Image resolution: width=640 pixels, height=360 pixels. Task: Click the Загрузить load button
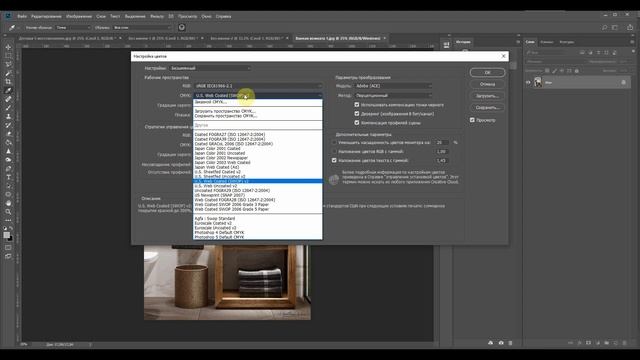pyautogui.click(x=487, y=96)
